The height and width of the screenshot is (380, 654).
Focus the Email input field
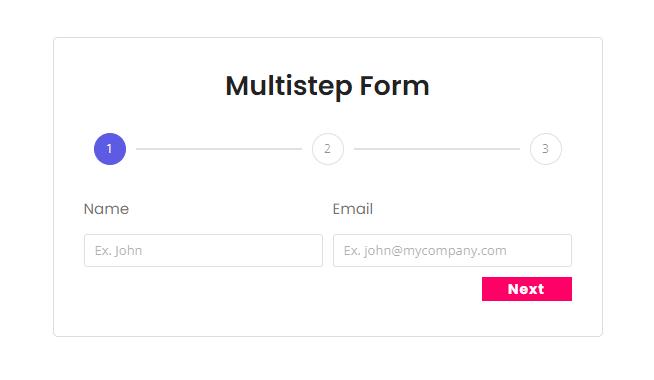coord(452,250)
